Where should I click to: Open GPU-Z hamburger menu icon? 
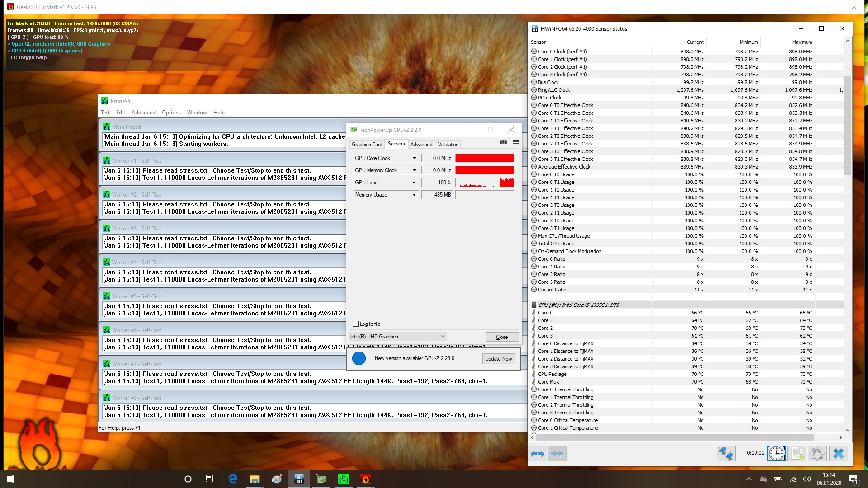click(x=515, y=142)
